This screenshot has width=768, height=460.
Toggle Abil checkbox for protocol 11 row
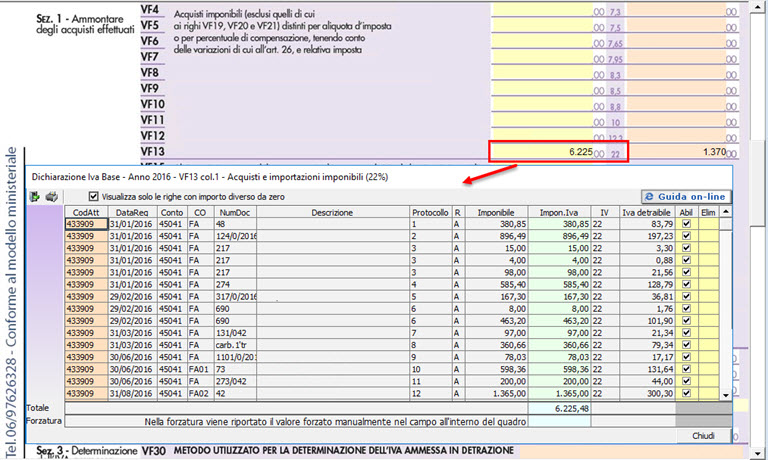[x=686, y=381]
